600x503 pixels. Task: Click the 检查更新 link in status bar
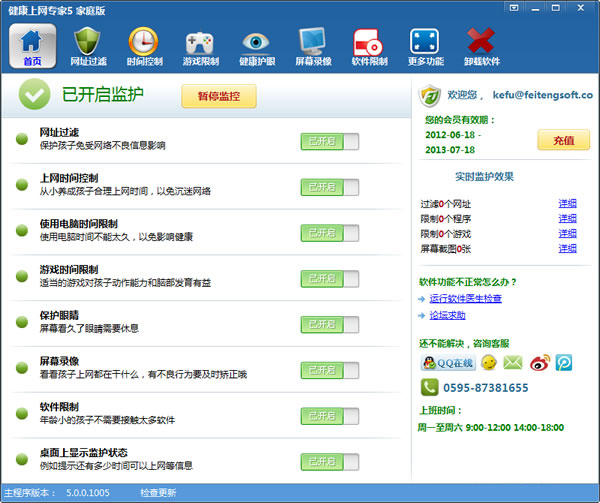coord(158,493)
